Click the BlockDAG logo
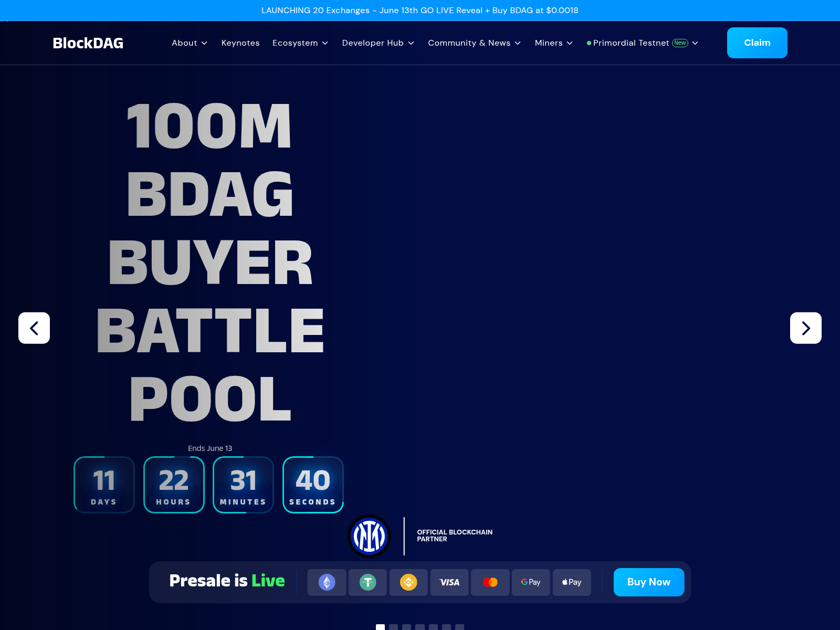Viewport: 840px width, 630px height. [x=88, y=43]
